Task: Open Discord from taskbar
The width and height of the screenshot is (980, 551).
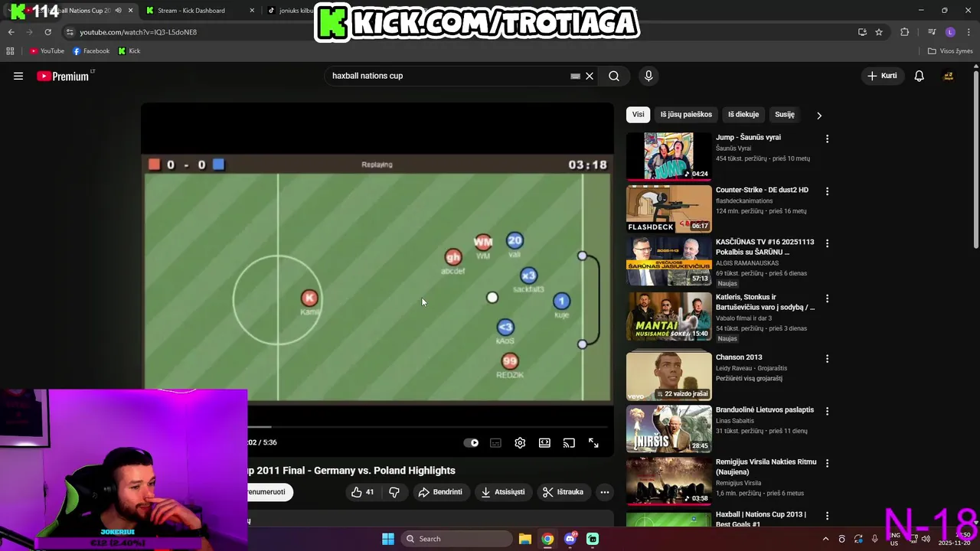Action: (x=570, y=539)
